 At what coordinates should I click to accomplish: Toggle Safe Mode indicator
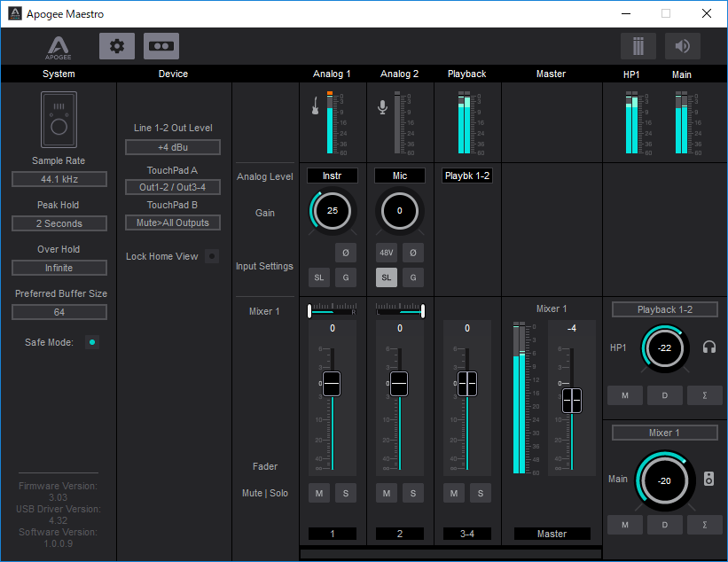92,342
